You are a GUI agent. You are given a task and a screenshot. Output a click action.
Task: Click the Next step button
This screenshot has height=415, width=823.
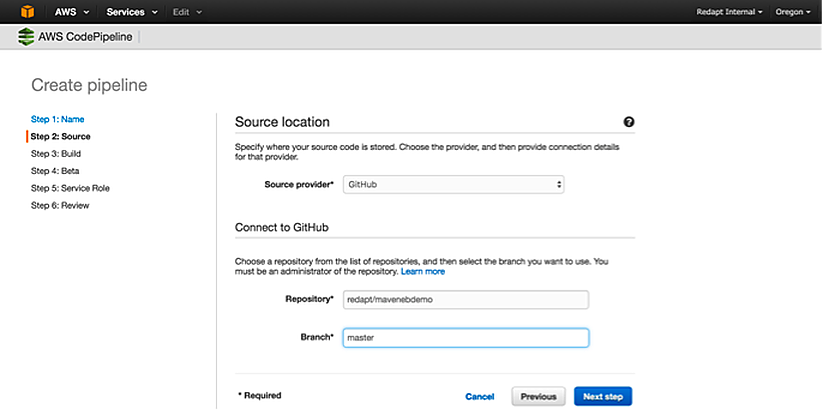click(603, 397)
